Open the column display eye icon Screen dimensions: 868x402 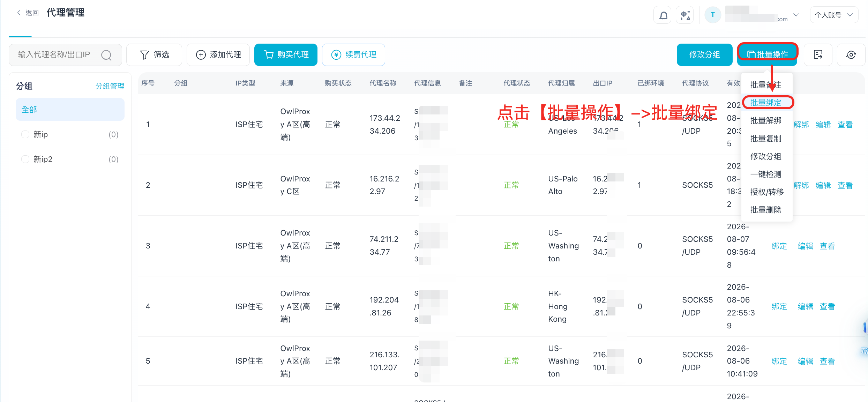pos(851,55)
